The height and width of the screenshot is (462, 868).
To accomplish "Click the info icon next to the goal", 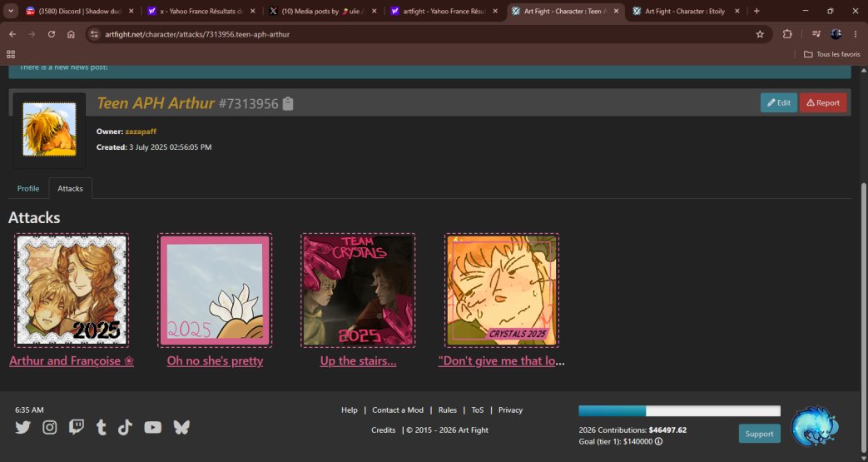I will pyautogui.click(x=659, y=441).
